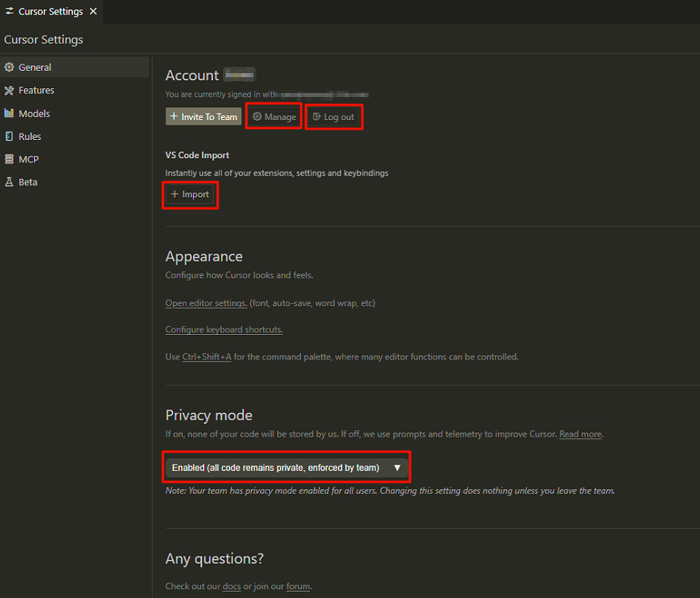This screenshot has height=598, width=700.
Task: Open the docs link
Action: pos(232,586)
